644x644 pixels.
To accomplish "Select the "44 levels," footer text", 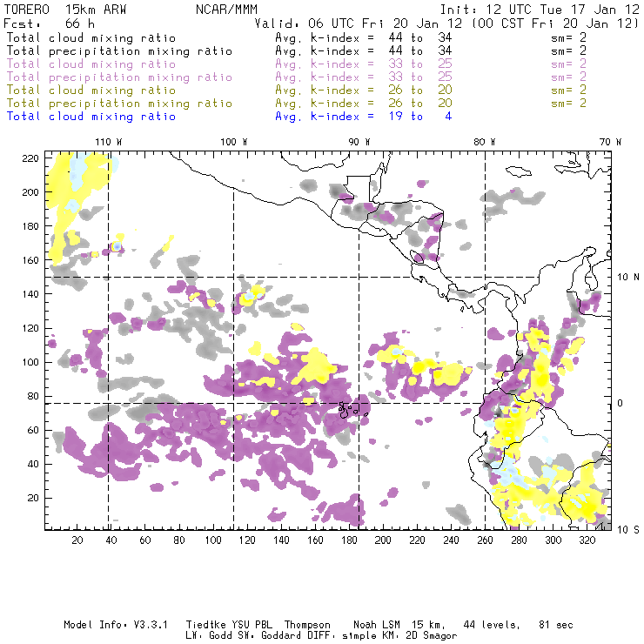I will coord(492,625).
